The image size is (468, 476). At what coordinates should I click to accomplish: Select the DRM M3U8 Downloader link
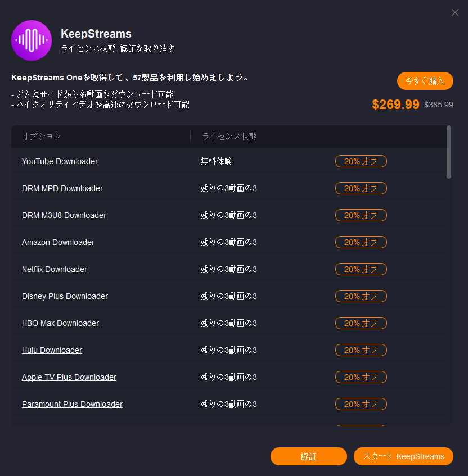pos(64,215)
